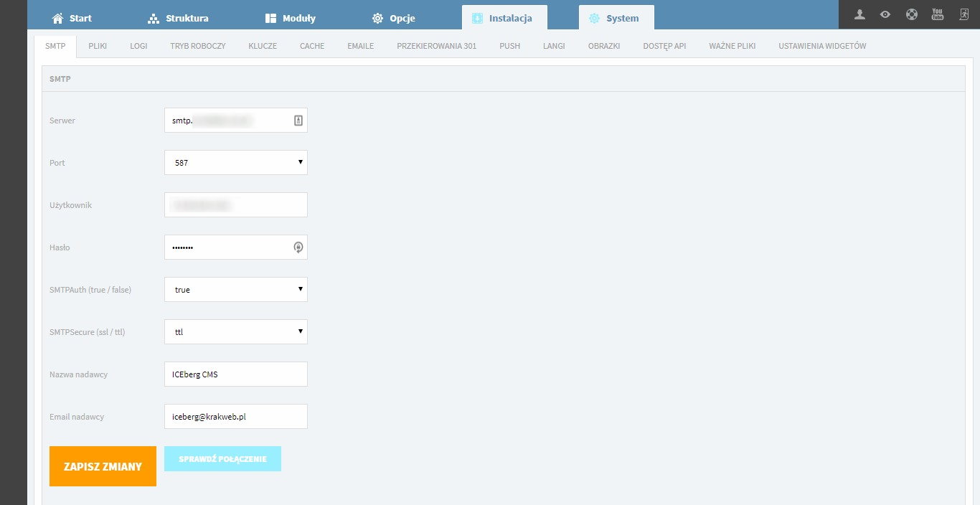Switch to the CACHE tab
980x505 pixels.
coord(312,46)
